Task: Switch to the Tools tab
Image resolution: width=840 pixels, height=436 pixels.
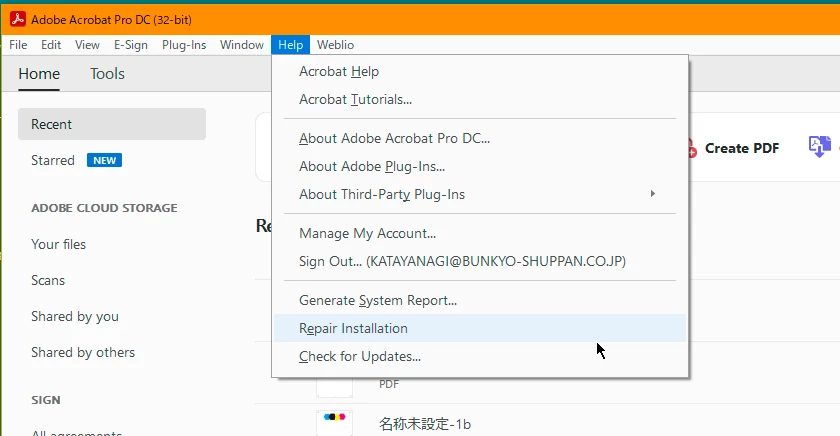Action: tap(107, 74)
